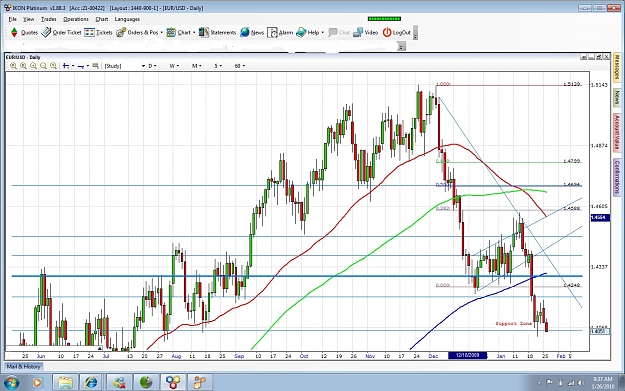Open Orders & Pos window
The height and width of the screenshot is (391, 625).
tap(137, 33)
